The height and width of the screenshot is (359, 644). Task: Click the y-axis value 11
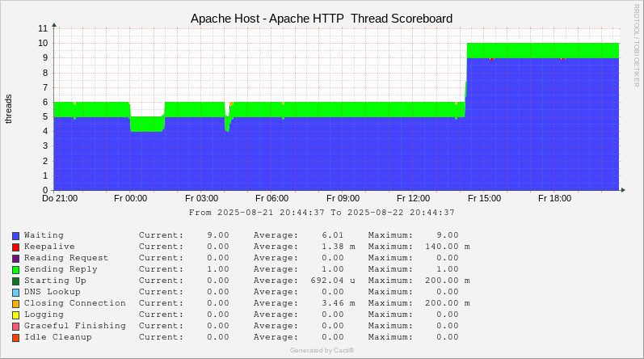43,28
